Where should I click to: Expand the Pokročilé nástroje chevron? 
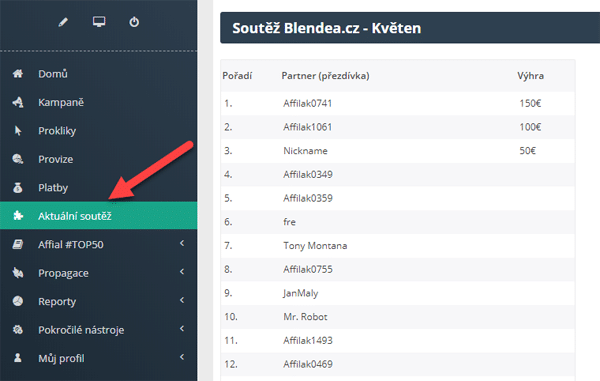182,329
